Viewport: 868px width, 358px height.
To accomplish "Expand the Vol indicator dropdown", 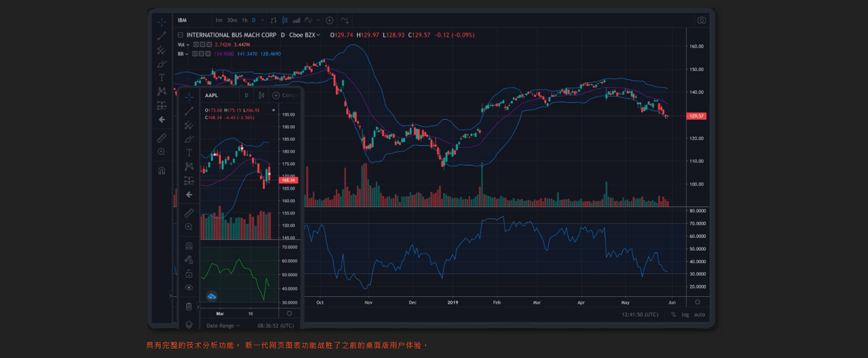I will tap(188, 45).
